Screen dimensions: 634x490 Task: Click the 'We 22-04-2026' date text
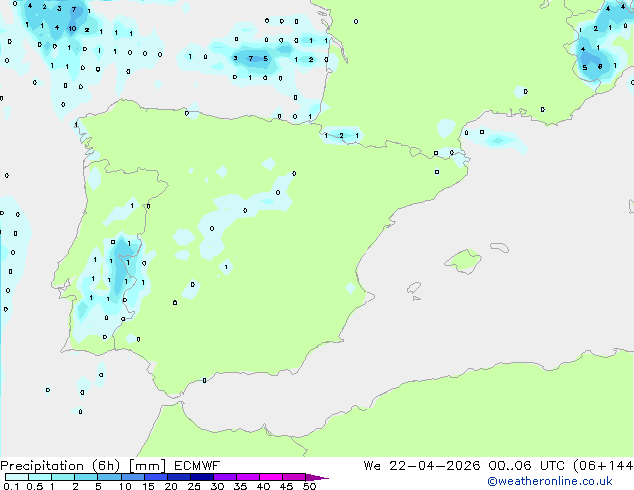[x=422, y=466]
